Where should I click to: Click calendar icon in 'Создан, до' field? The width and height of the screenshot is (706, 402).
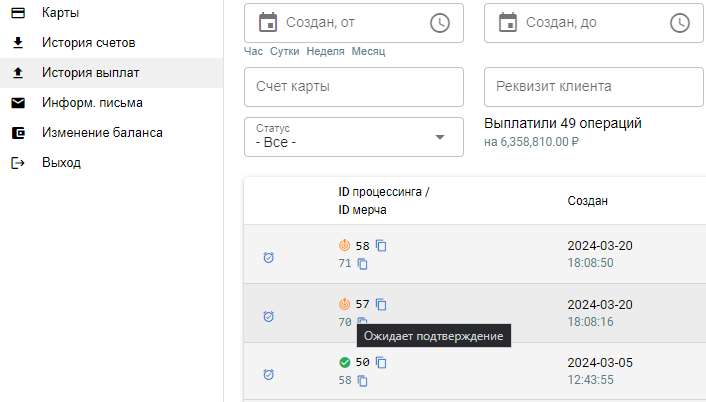tap(507, 22)
